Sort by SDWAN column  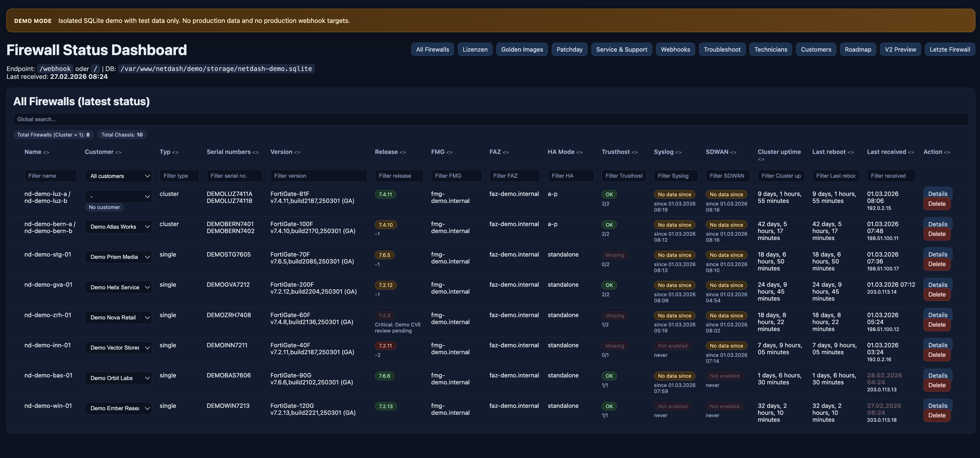733,152
